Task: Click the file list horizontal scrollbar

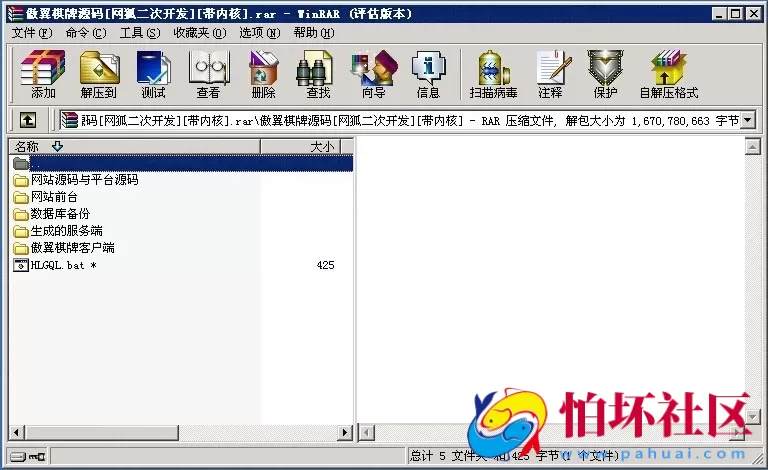Action: pyautogui.click(x=180, y=432)
